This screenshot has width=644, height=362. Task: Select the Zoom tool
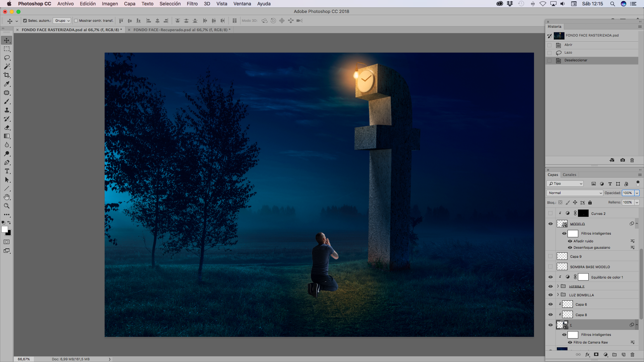pos(7,206)
